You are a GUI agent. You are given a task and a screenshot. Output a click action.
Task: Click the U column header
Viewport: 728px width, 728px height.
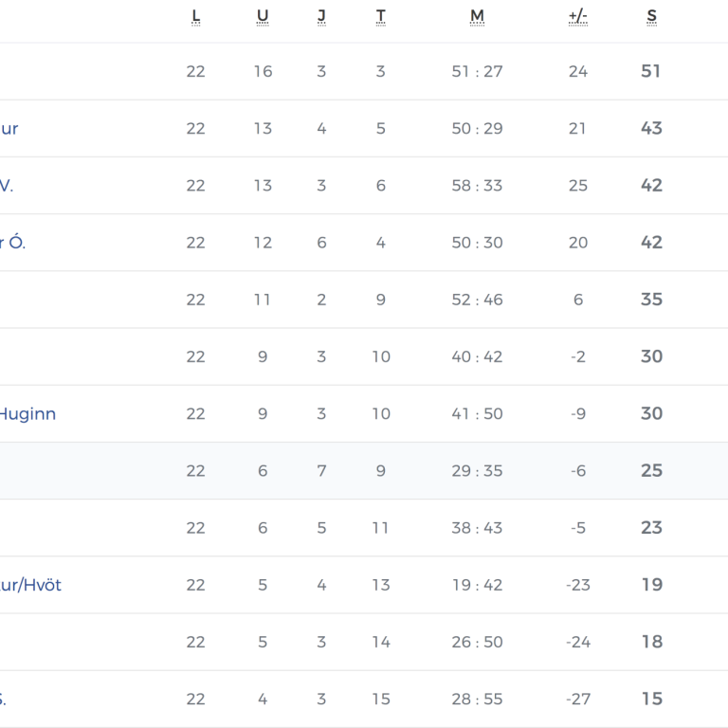263,16
